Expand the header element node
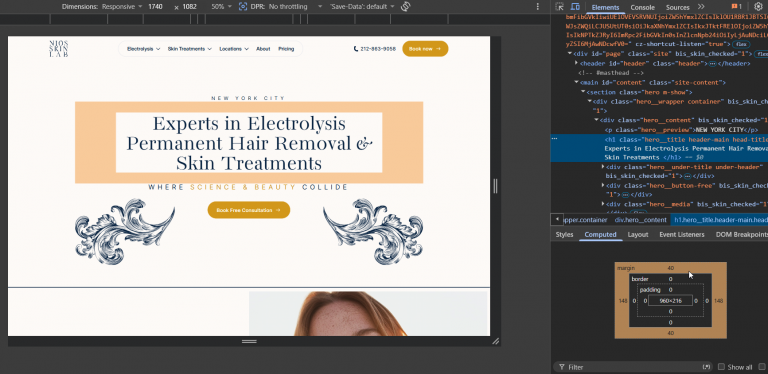 pyautogui.click(x=576, y=64)
